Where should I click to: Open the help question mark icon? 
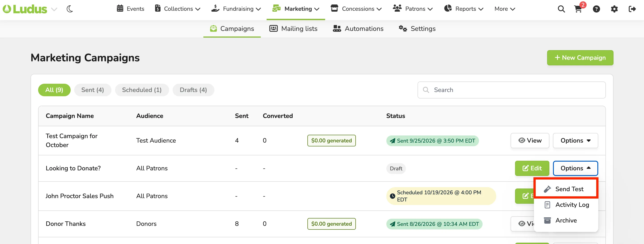pyautogui.click(x=596, y=9)
